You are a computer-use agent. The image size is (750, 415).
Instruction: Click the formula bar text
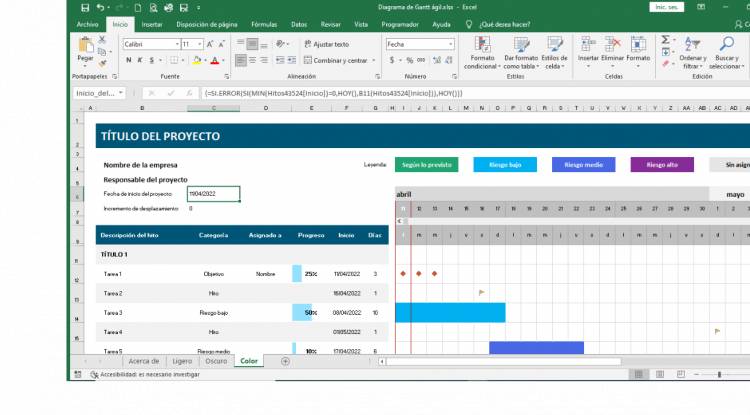click(x=333, y=94)
